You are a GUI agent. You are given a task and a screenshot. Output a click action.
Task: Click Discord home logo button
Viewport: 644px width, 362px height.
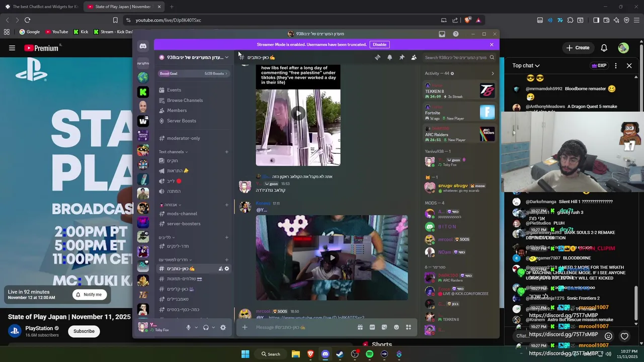pos(143,46)
